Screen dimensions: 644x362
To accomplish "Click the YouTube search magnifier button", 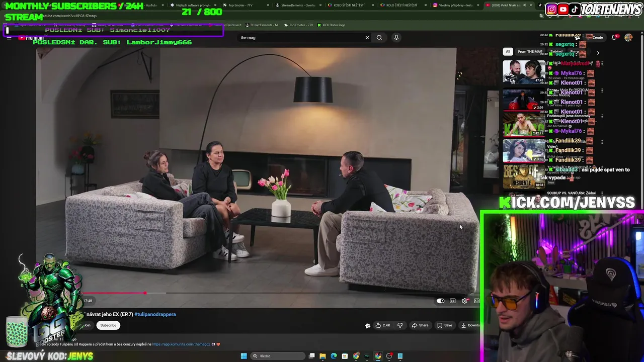I will tap(379, 37).
